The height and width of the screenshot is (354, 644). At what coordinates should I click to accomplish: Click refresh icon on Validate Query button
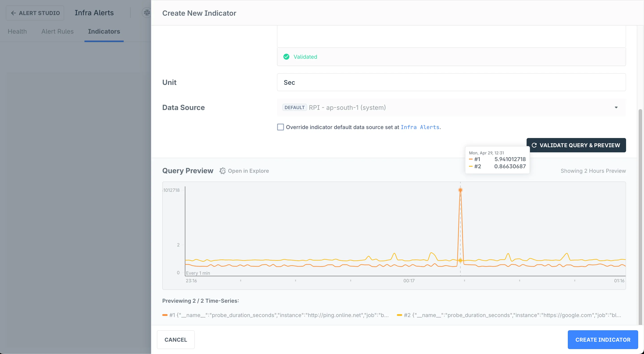pyautogui.click(x=534, y=145)
